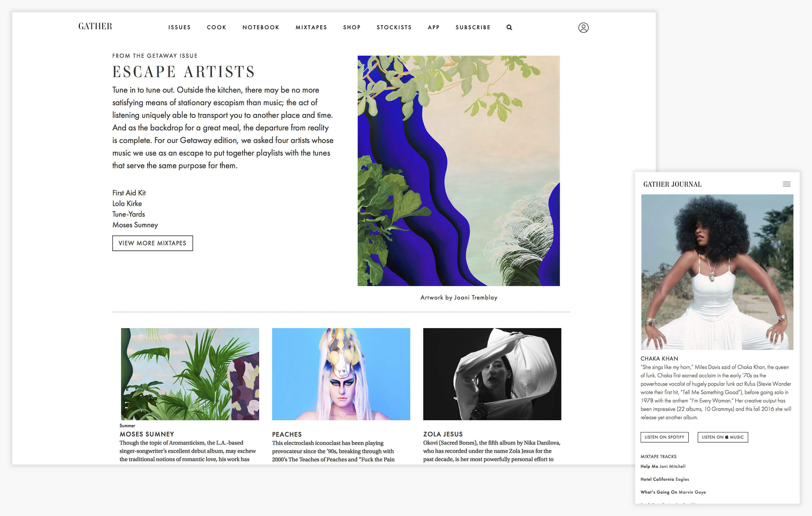Open the NOTEBOOK nav link
The image size is (812, 516).
(x=261, y=27)
